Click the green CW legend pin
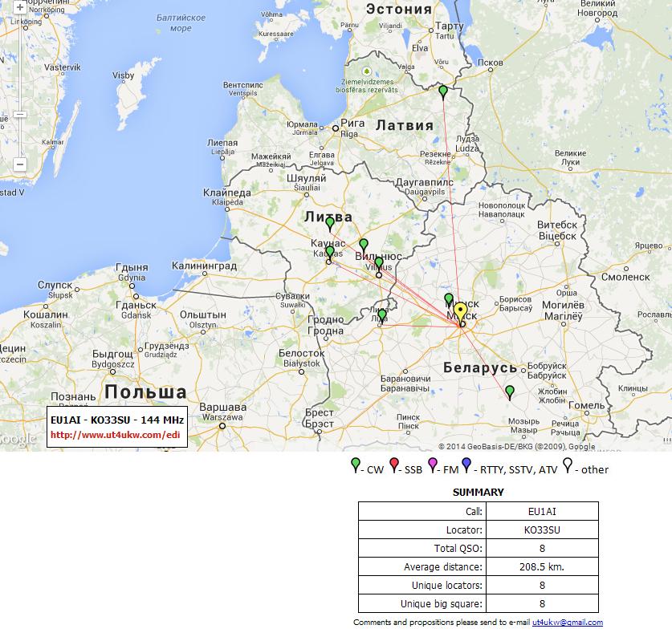The width and height of the screenshot is (672, 637). tap(356, 465)
